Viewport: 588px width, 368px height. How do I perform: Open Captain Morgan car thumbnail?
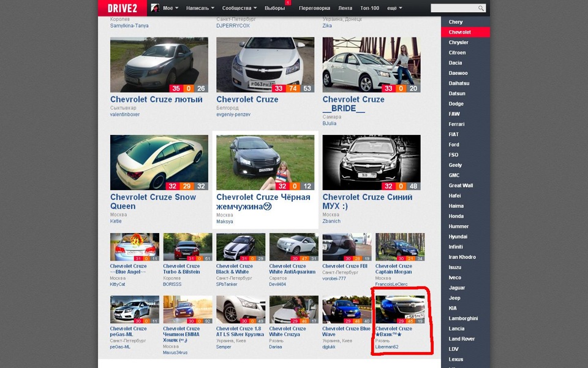(x=400, y=247)
